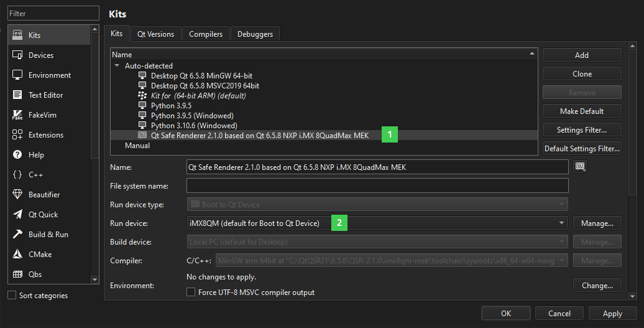Screen dimensions: 644x328
Task: Select the Devices icon in sidebar
Action: pos(17,55)
